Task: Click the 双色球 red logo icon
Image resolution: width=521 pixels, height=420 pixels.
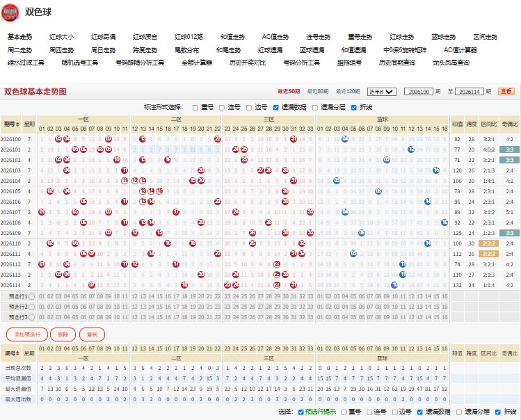Action: (x=10, y=13)
